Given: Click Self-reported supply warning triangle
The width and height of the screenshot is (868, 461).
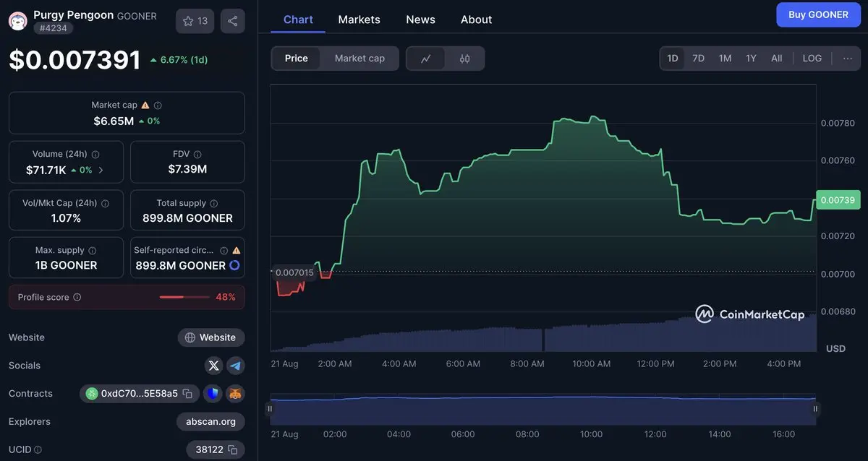Looking at the screenshot, I should 236,250.
